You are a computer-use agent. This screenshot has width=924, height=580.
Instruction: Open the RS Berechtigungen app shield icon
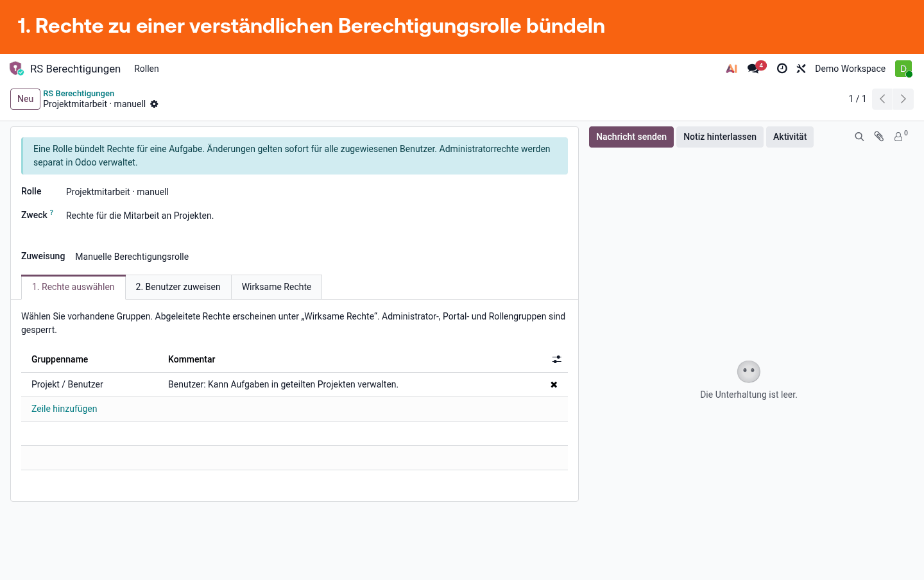click(17, 69)
